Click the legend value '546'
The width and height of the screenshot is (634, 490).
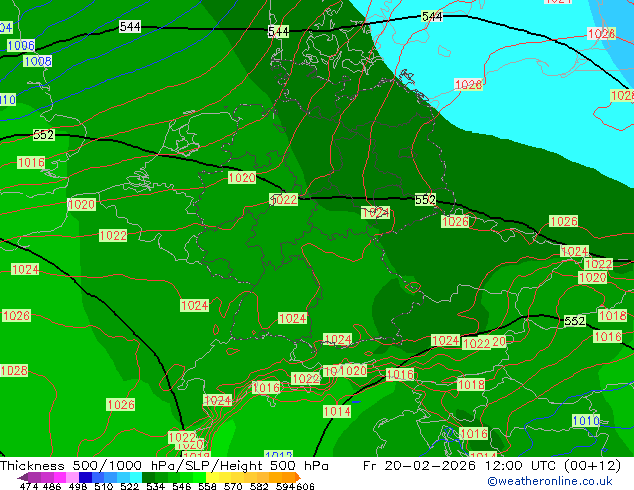181,486
